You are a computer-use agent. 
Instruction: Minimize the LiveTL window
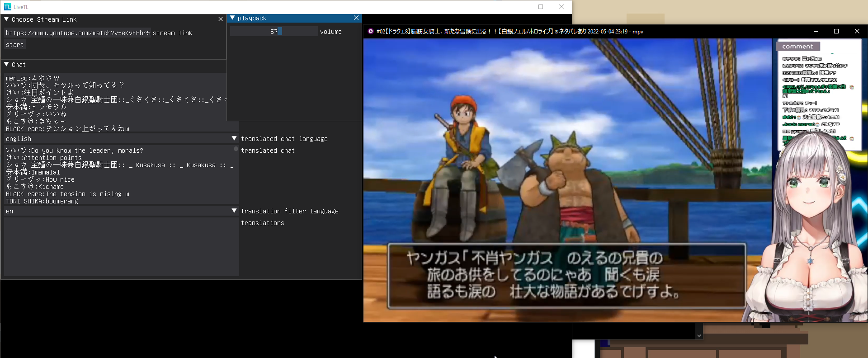click(x=520, y=7)
